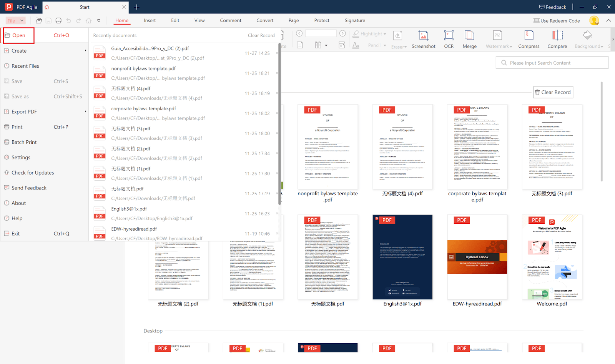
Task: Click the home icon in tab bar
Action: point(47,7)
